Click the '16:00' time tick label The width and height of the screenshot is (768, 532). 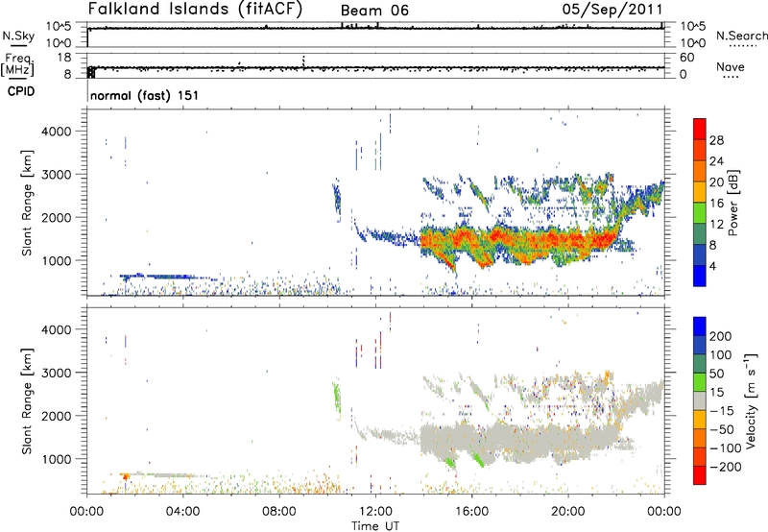tap(471, 512)
